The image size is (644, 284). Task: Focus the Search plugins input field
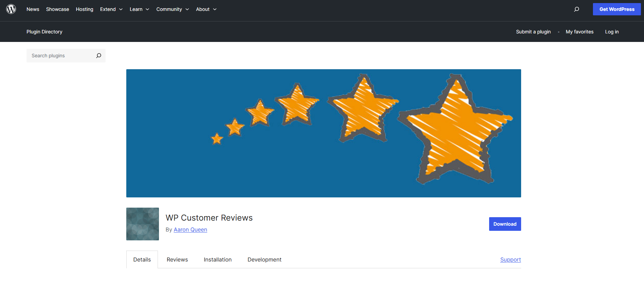pyautogui.click(x=61, y=56)
